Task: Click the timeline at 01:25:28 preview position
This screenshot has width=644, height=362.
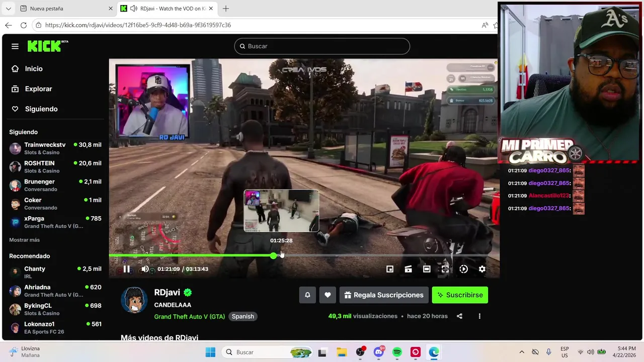Action: pos(281,255)
